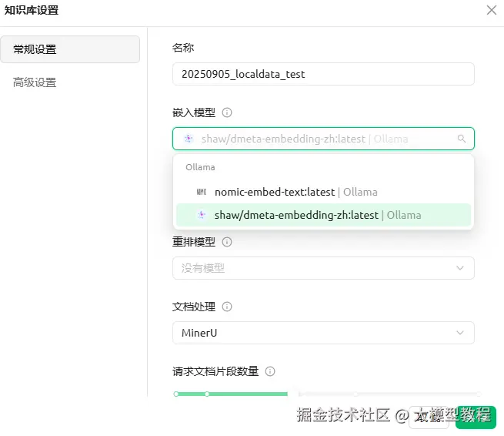Click info icon next to 文档处理
The width and height of the screenshot is (504, 436).
[227, 307]
